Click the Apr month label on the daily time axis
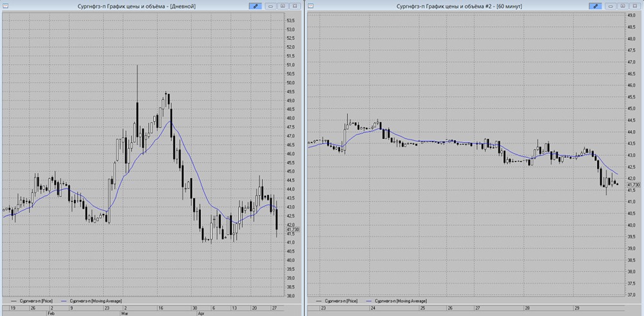The image size is (644, 316). pyautogui.click(x=201, y=313)
